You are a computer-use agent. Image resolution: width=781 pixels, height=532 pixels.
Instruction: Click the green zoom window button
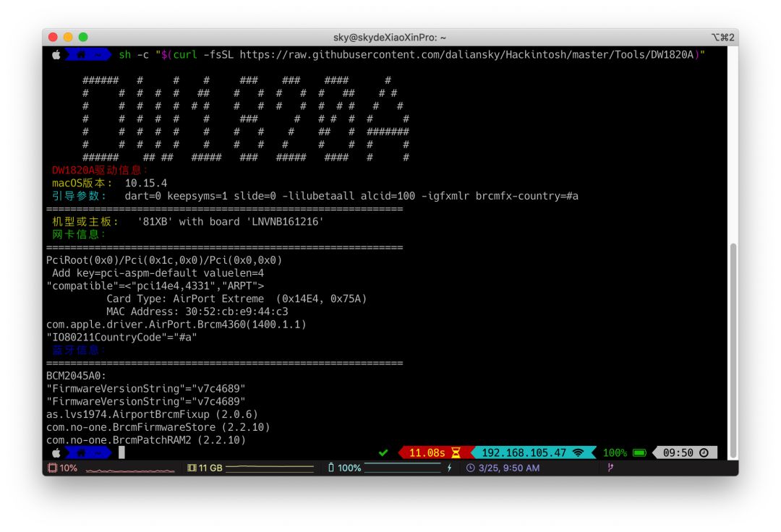pos(83,38)
